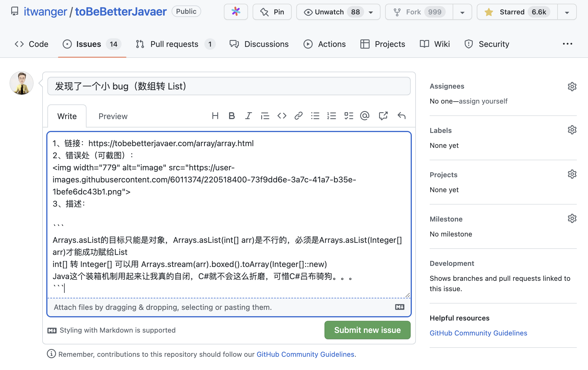Mention a user with the @ icon

365,116
